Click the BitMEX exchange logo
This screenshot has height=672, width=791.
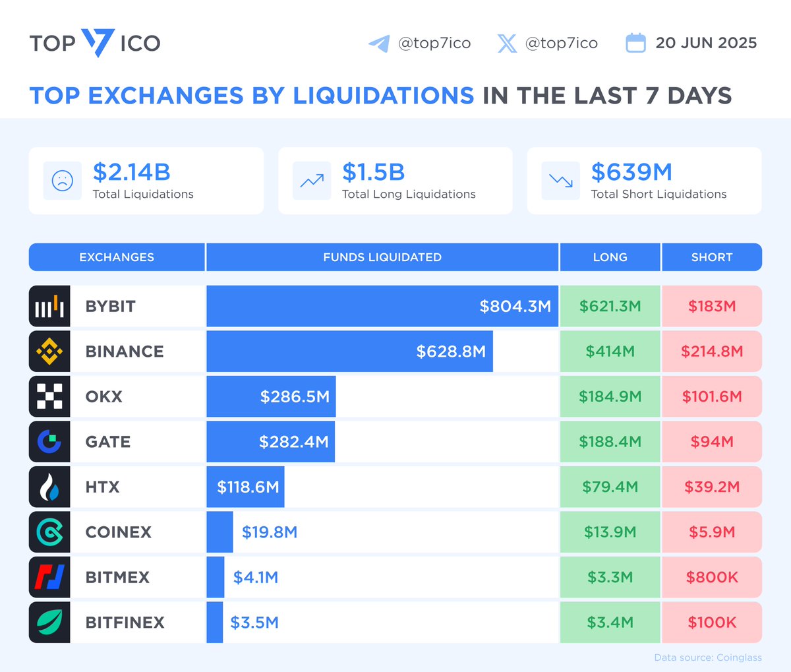pos(49,577)
